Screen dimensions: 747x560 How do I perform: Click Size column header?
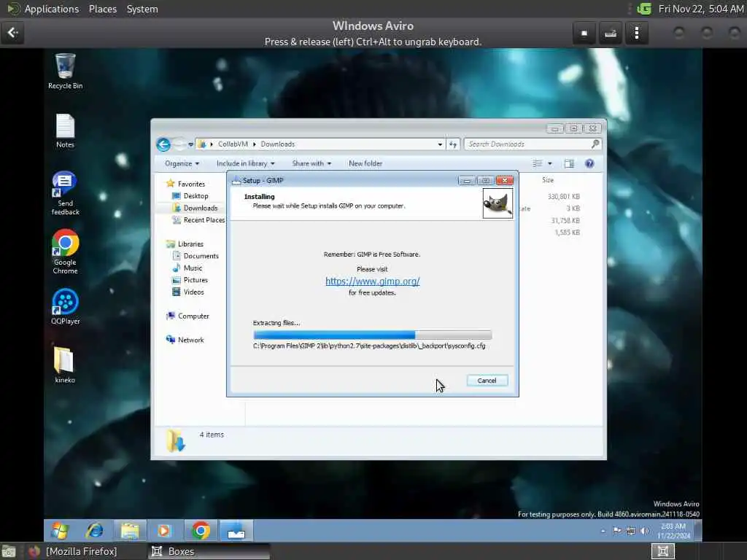pyautogui.click(x=548, y=180)
